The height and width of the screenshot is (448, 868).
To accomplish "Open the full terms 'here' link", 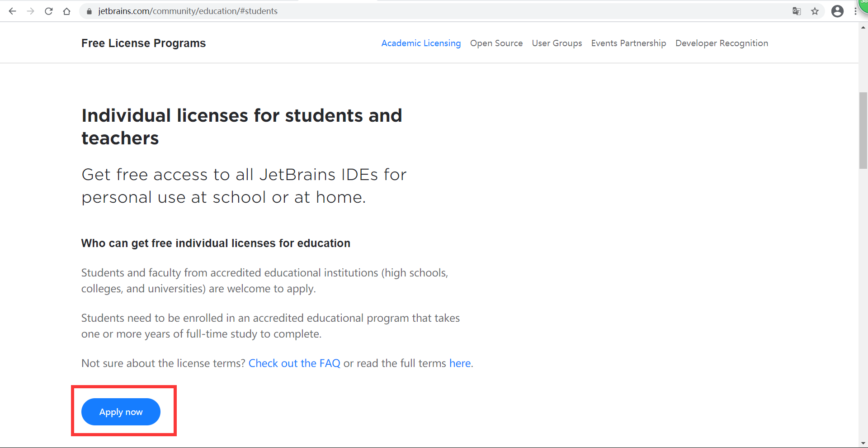I will tap(460, 363).
